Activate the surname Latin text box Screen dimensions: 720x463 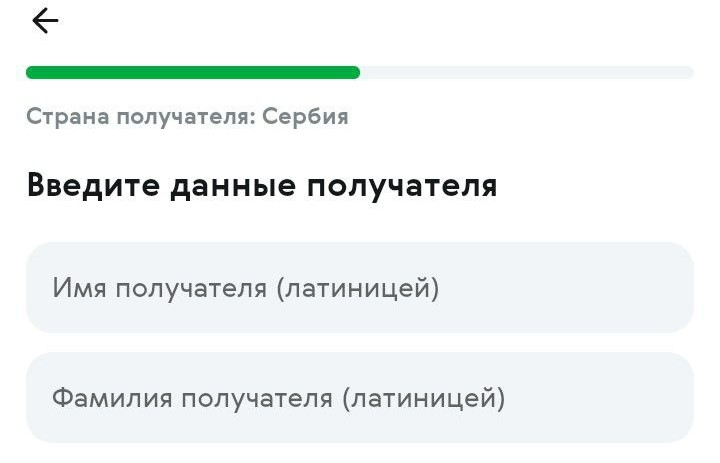[x=359, y=398]
